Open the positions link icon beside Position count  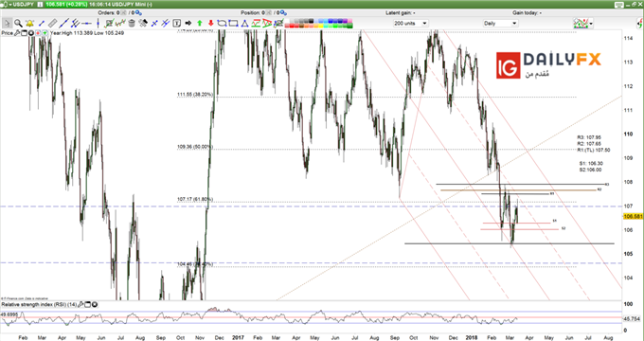coord(283,12)
